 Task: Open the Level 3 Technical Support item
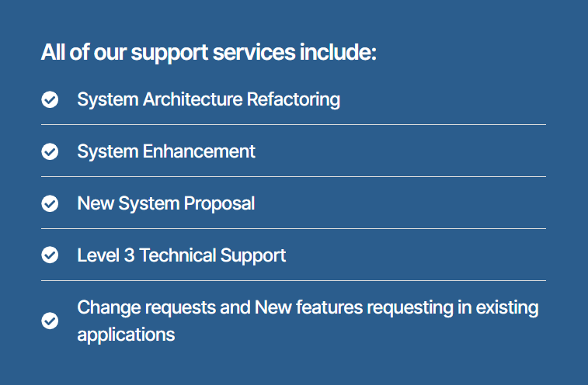pos(181,255)
